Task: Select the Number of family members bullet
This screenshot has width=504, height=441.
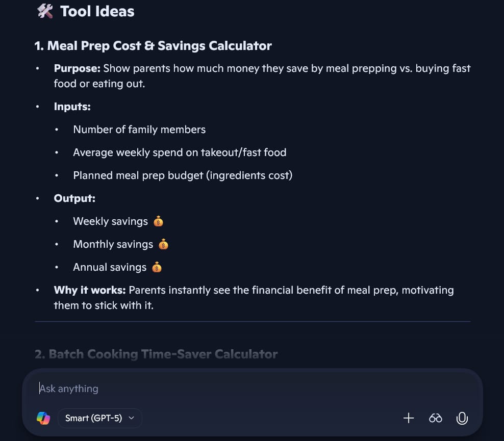Action: pos(139,129)
